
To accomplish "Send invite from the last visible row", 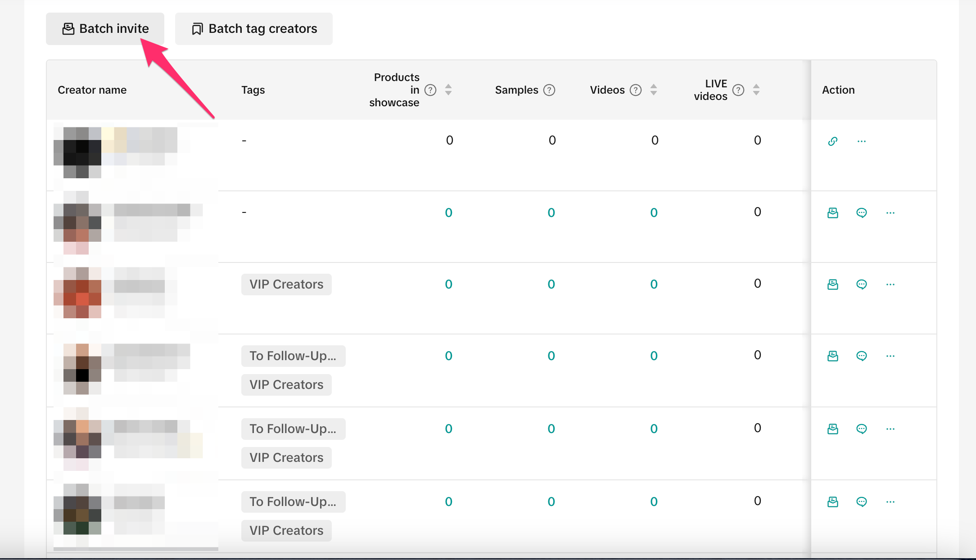I will tap(832, 502).
